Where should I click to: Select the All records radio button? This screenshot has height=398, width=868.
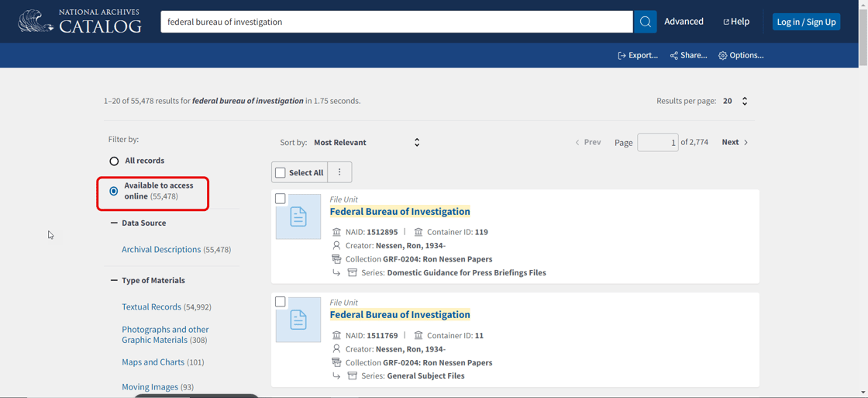[x=114, y=161]
